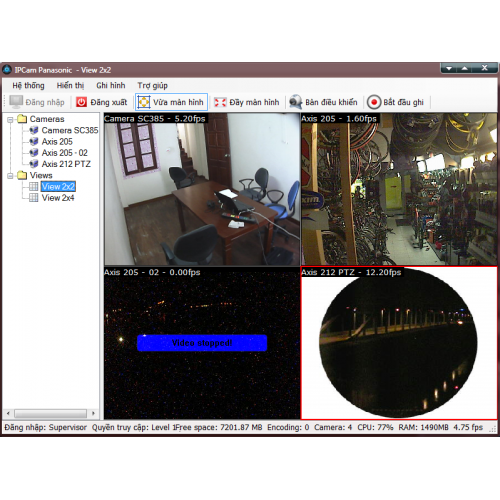
Task: Select the Axis 205 bike shop feed
Action: (399, 189)
